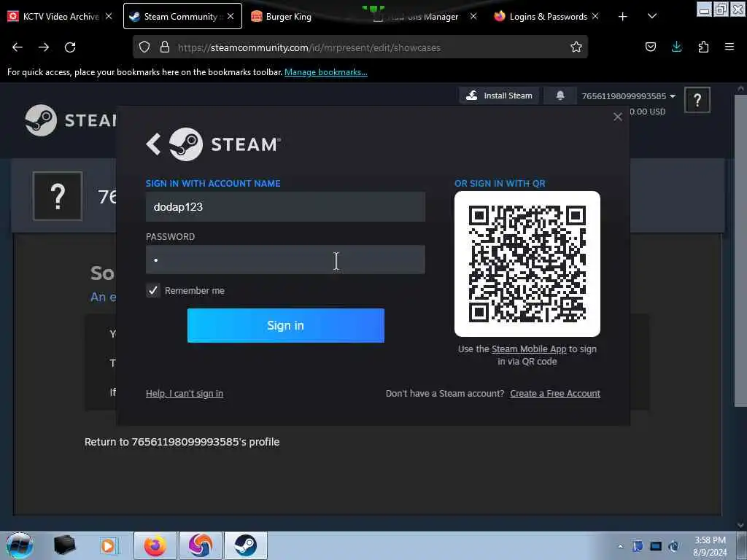Open the Steam notifications bell
This screenshot has width=747, height=560.
[x=560, y=96]
